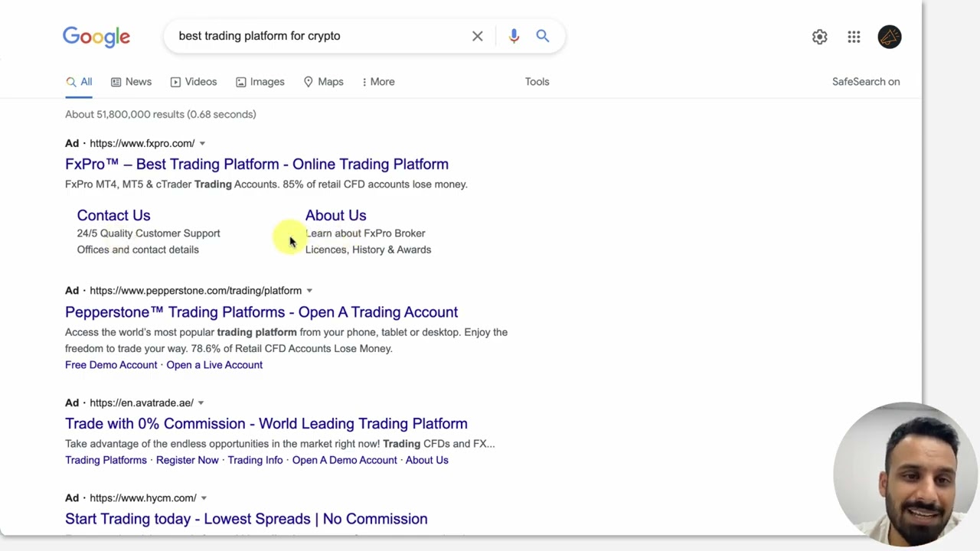980x551 pixels.
Task: Expand the More search categories menu
Action: click(378, 82)
